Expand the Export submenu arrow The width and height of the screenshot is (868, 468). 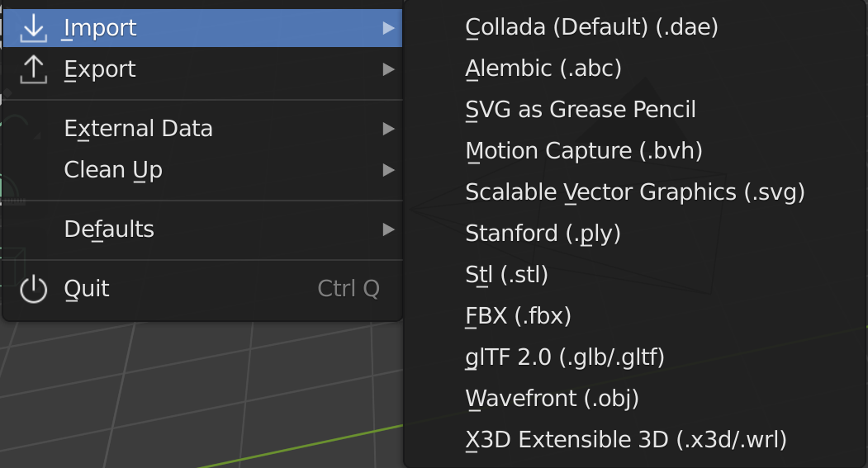(x=389, y=69)
